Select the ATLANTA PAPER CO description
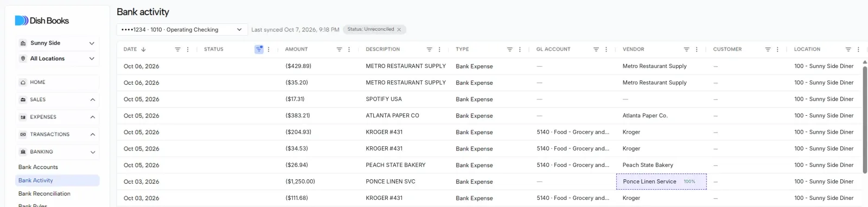 click(x=392, y=116)
